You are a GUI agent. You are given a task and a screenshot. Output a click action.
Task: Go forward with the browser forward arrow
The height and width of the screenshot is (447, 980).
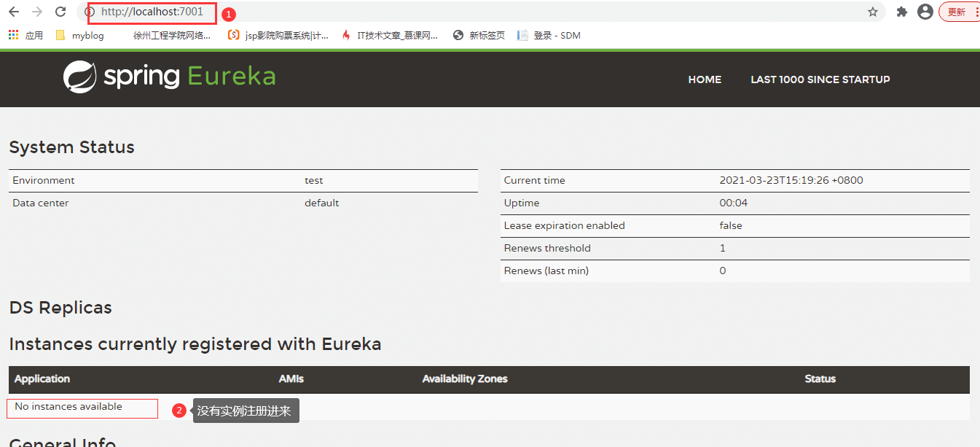tap(37, 12)
